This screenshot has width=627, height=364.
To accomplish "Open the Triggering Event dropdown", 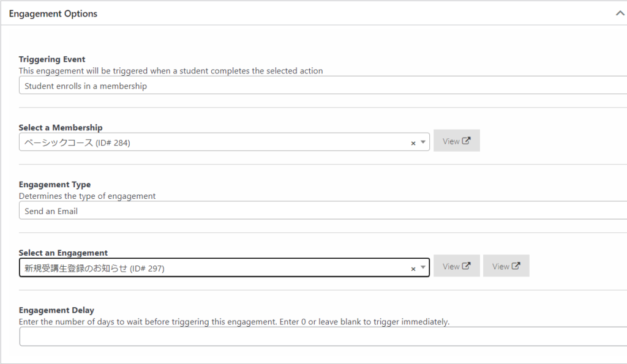I will pyautogui.click(x=323, y=86).
